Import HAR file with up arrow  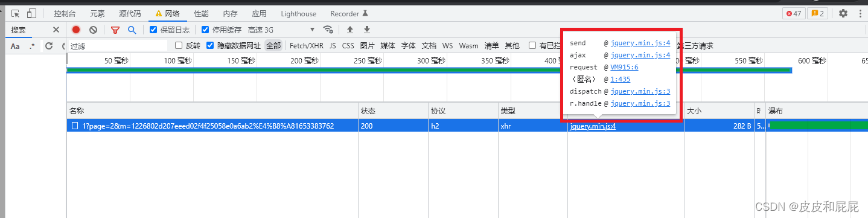coord(350,30)
